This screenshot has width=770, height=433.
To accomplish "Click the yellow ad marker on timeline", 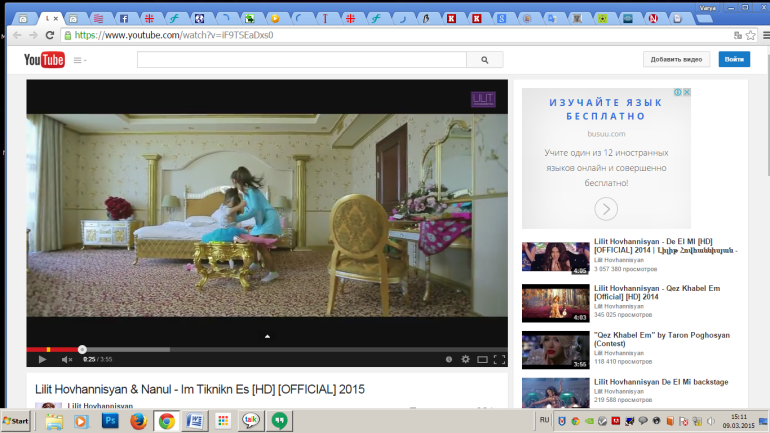I will tap(49, 350).
